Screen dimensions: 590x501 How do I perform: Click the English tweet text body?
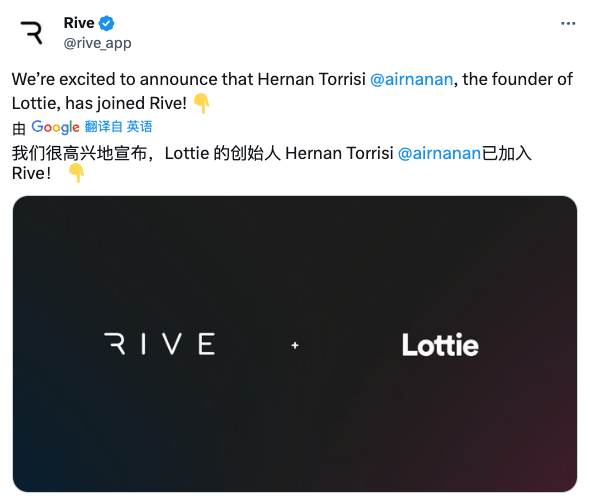292,91
